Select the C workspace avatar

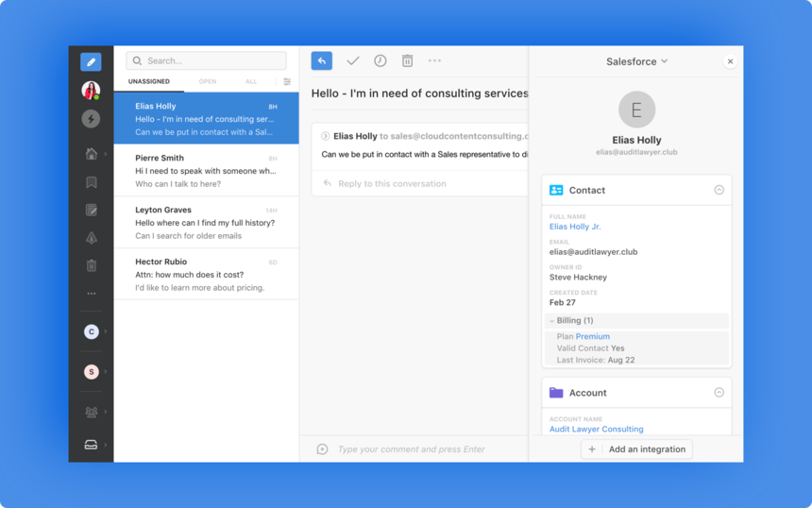92,331
